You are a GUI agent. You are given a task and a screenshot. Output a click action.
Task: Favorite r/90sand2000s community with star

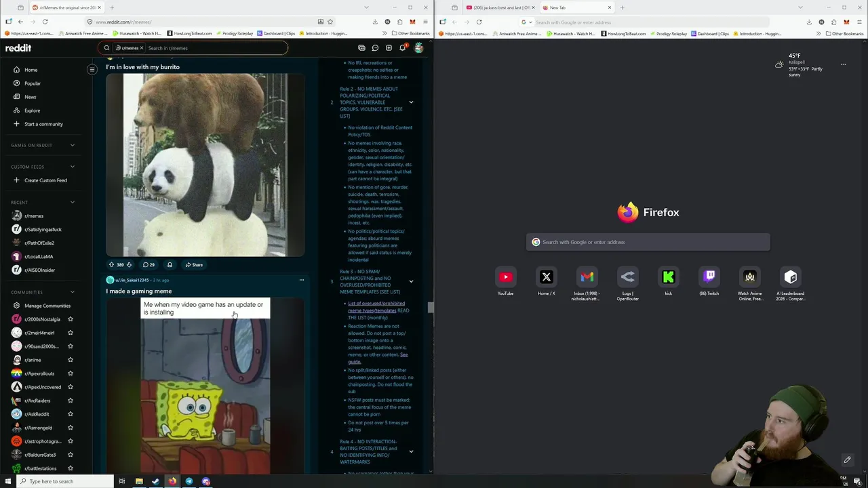(70, 346)
